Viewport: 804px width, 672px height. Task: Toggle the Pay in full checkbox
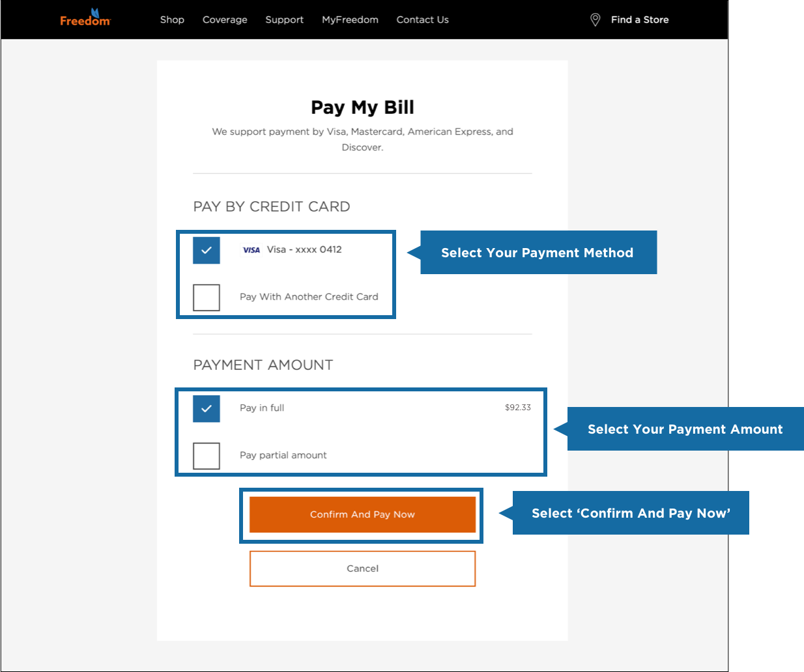tap(207, 409)
